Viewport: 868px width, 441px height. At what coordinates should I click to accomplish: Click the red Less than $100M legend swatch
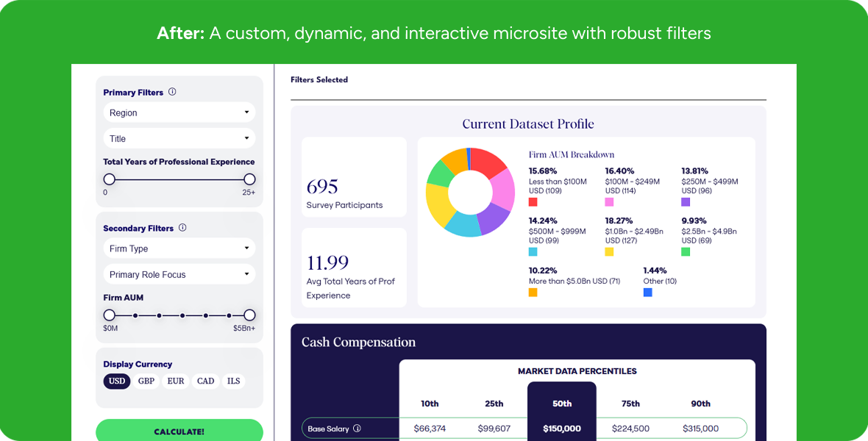(533, 202)
